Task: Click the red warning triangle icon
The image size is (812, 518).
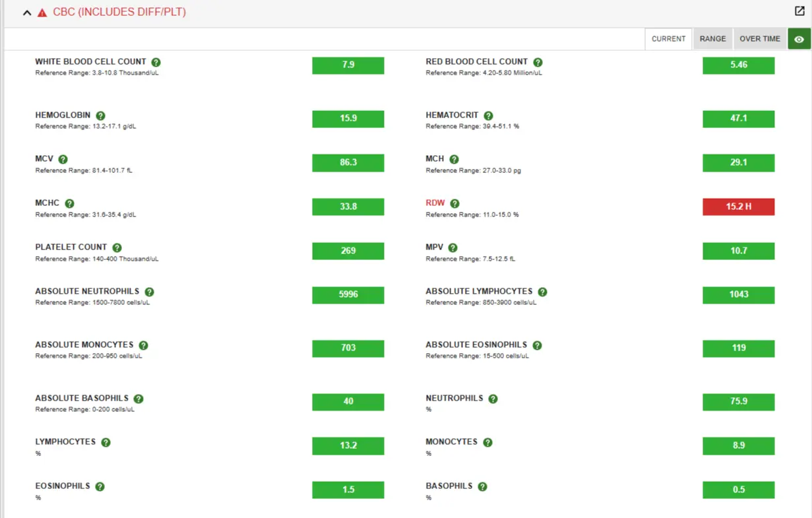Action: pos(42,13)
